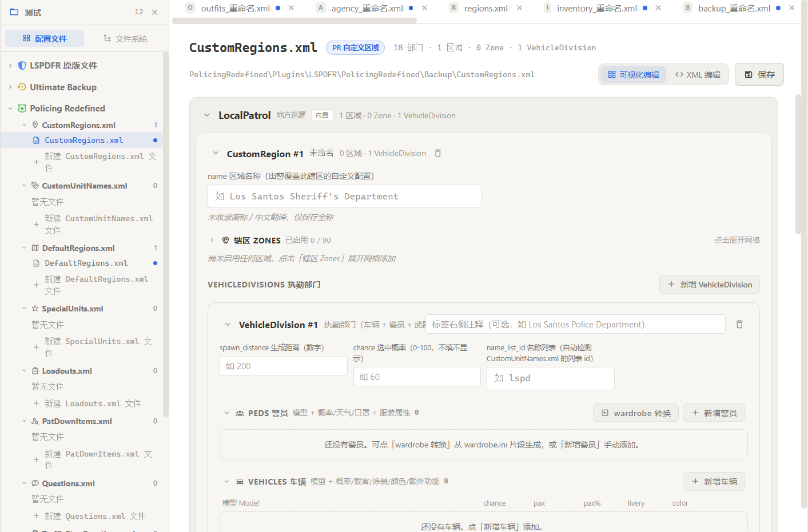Collapse CustomUnitNames.xml tree node

[x=24, y=186]
